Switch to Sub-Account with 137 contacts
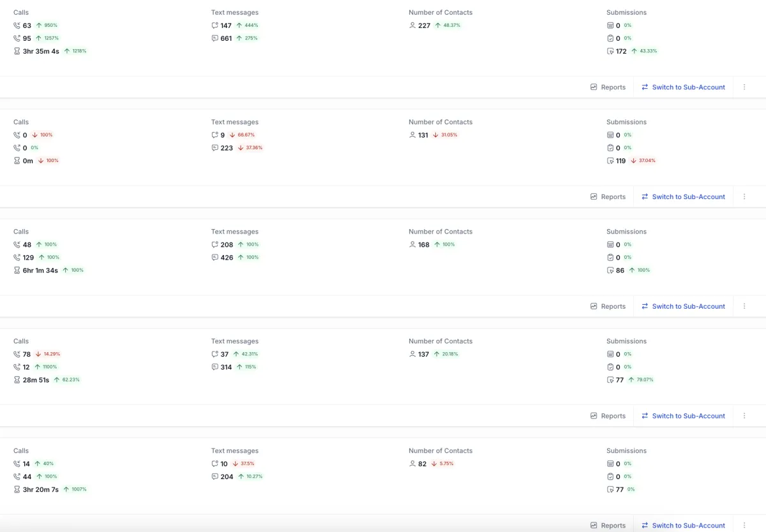The image size is (766, 532). pos(683,416)
